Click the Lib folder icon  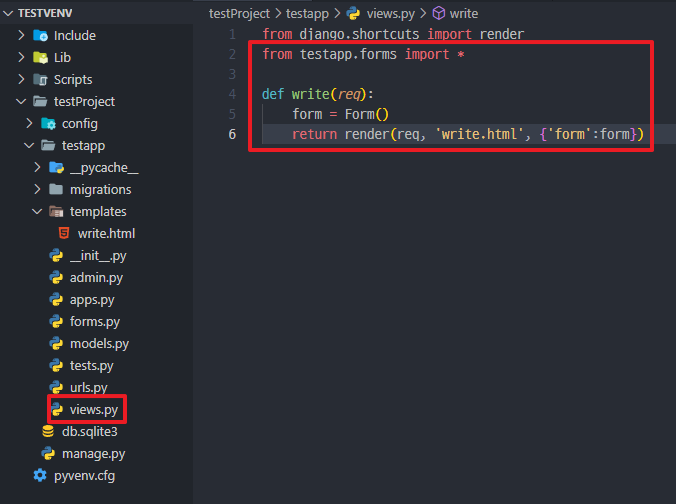(41, 57)
